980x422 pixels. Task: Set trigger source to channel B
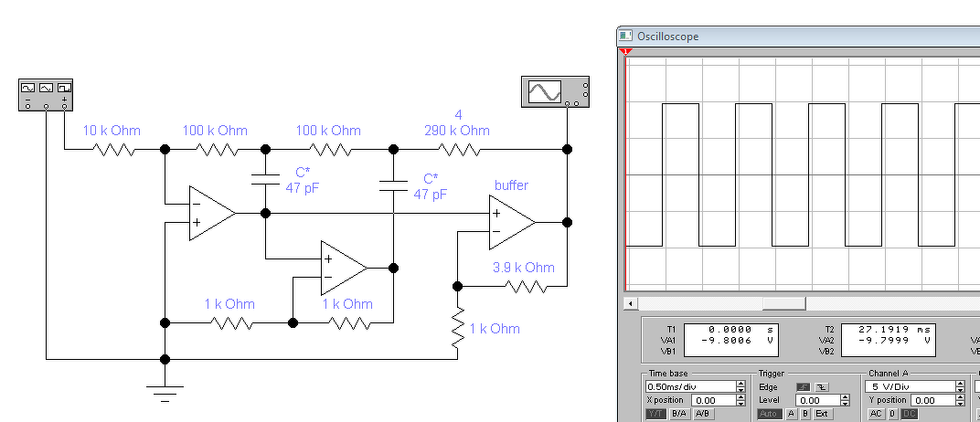pos(806,414)
